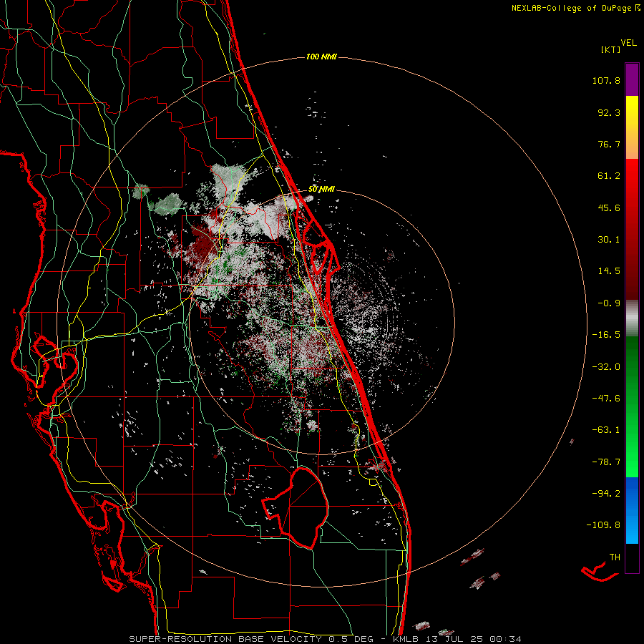Click the 50 NMI range ring label
Viewport: 644px width, 644px height.
tap(321, 189)
